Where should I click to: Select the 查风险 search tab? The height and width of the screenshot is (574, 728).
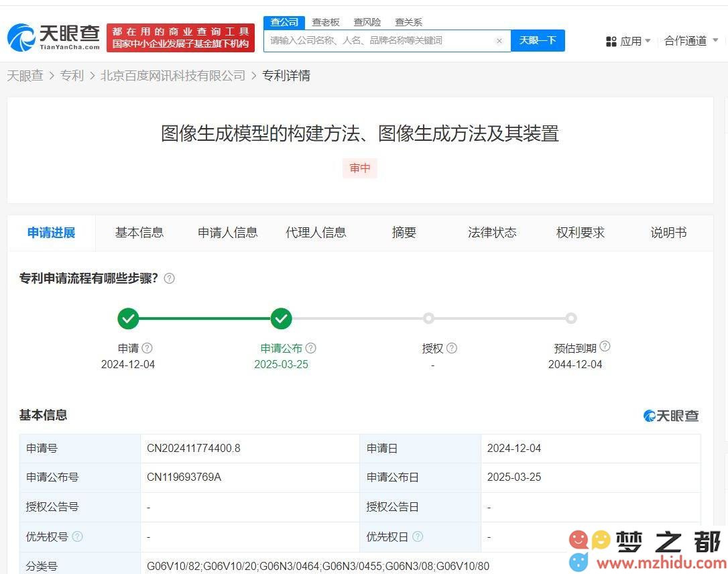point(367,22)
